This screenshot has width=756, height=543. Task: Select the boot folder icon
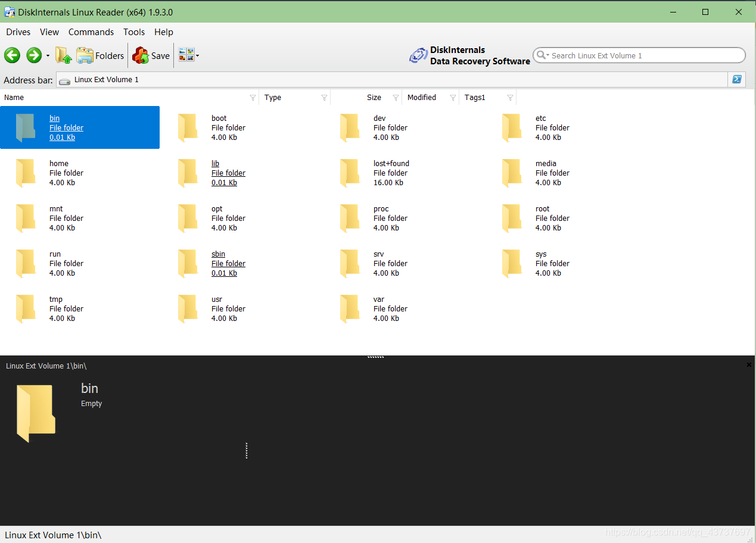[x=188, y=127]
